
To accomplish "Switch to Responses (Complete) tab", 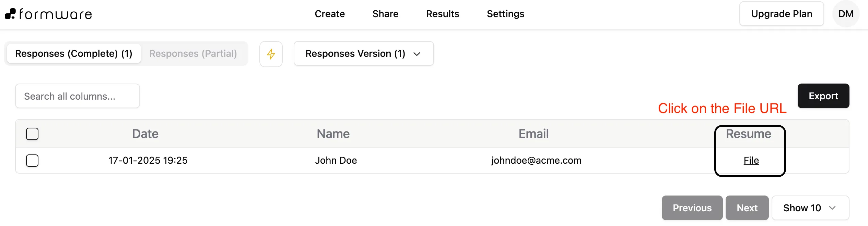I will coord(74,54).
